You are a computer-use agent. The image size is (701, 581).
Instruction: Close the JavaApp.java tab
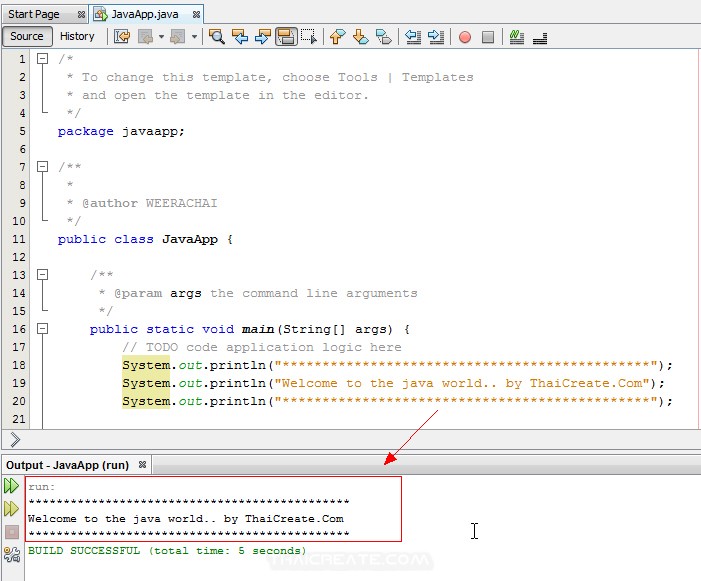(x=196, y=15)
